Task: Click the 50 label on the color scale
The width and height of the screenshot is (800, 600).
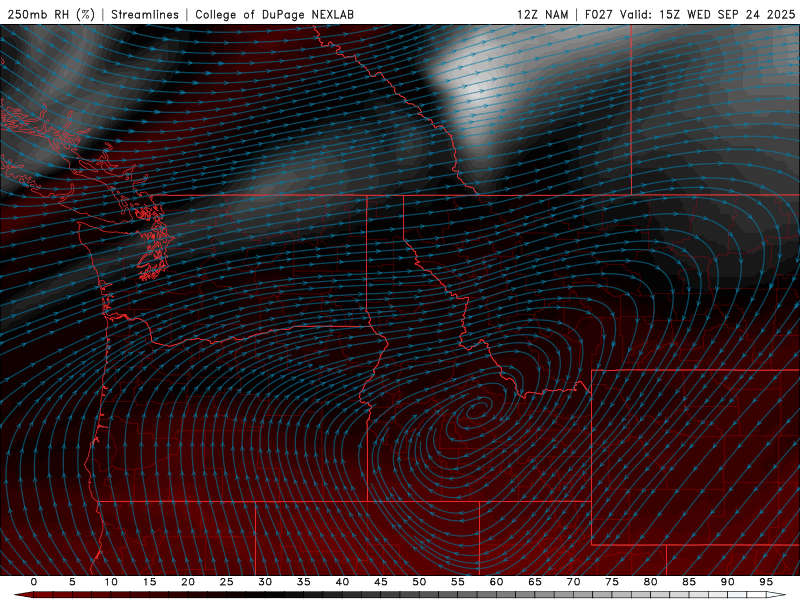Action: [x=419, y=582]
